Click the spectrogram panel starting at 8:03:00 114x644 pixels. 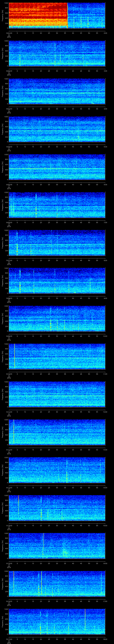tap(57, 91)
